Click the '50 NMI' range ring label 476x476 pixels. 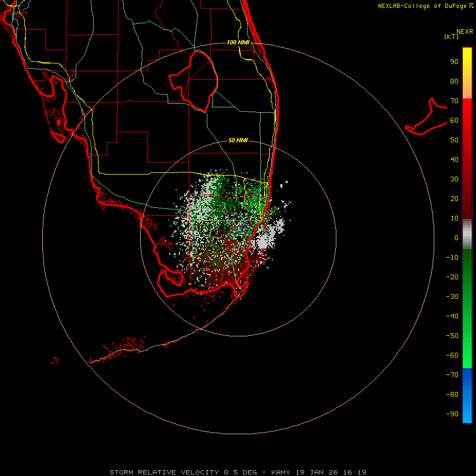pyautogui.click(x=238, y=140)
